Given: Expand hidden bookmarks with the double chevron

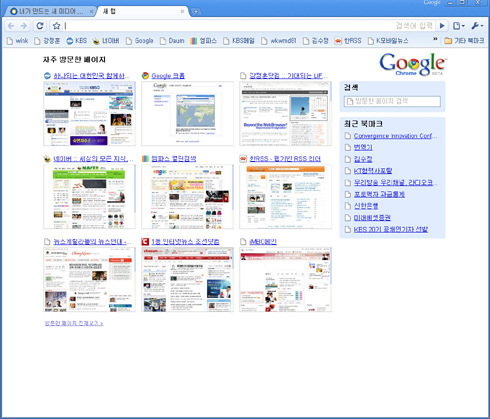Looking at the screenshot, I should (x=435, y=39).
